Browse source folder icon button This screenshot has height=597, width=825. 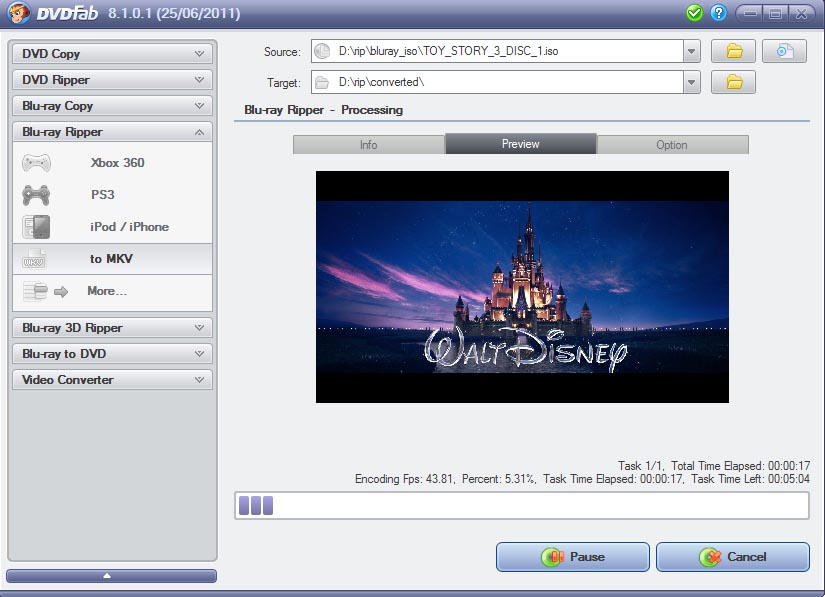pyautogui.click(x=733, y=51)
